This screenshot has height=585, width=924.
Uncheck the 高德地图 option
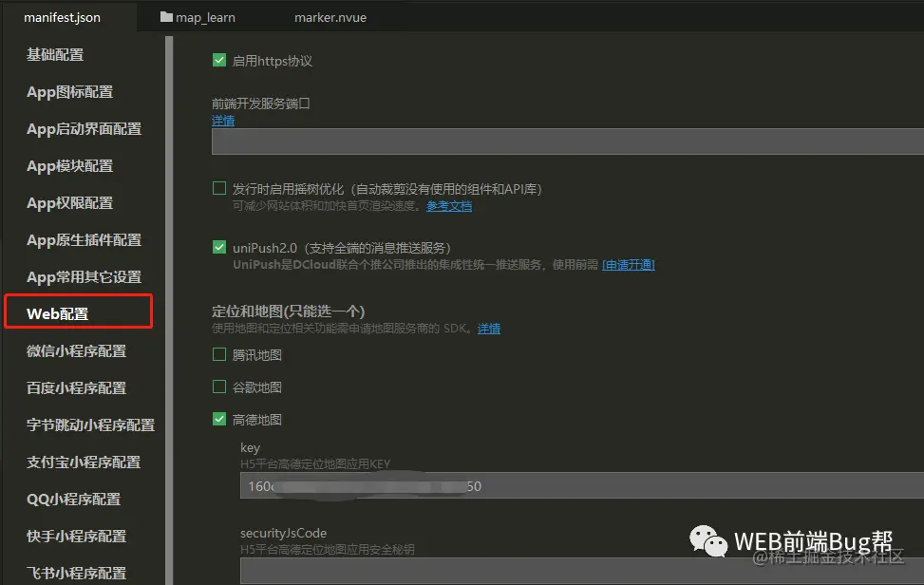pyautogui.click(x=218, y=419)
